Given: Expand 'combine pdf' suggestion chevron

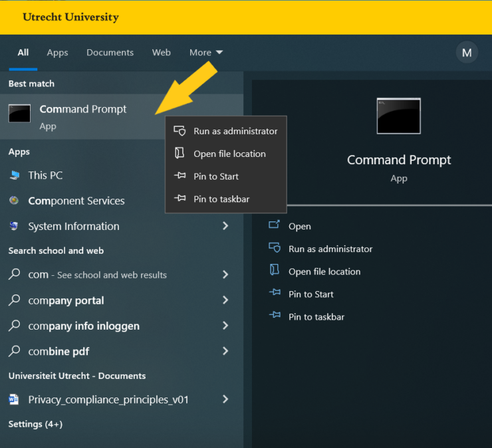Looking at the screenshot, I should [x=225, y=351].
